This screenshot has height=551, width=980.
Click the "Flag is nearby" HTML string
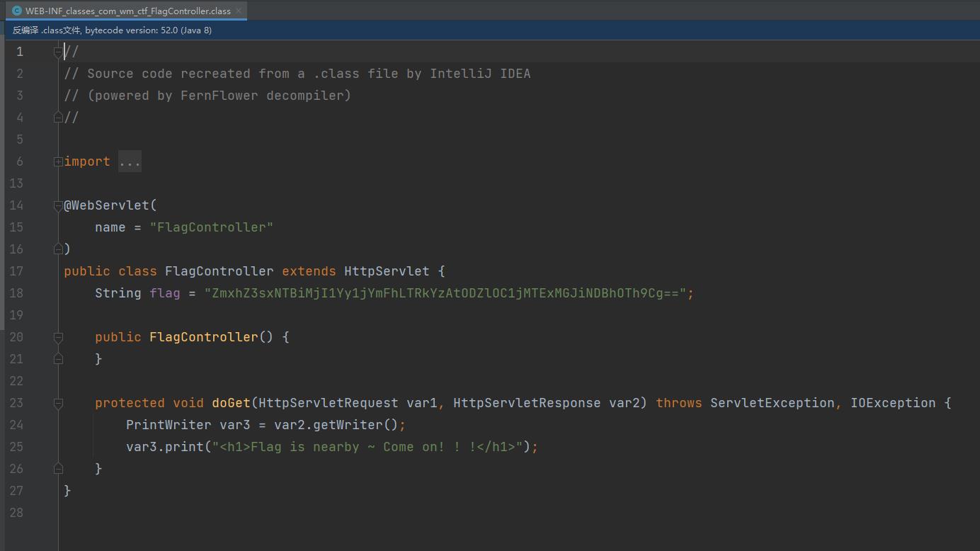367,447
